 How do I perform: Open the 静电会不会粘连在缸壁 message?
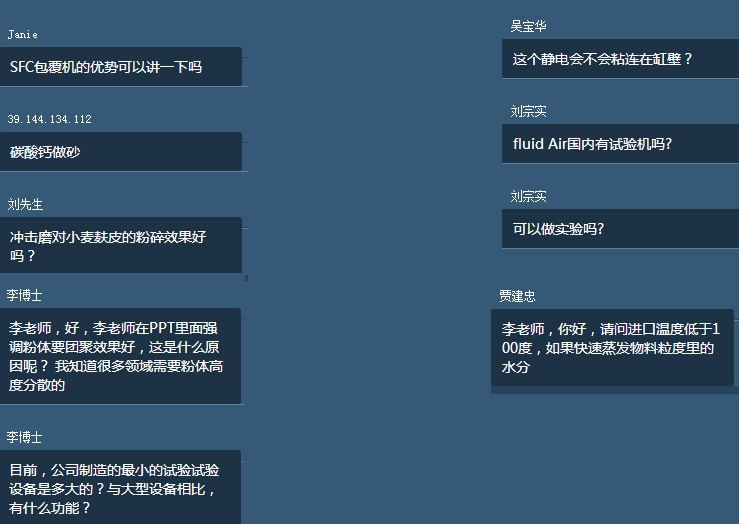pyautogui.click(x=618, y=59)
